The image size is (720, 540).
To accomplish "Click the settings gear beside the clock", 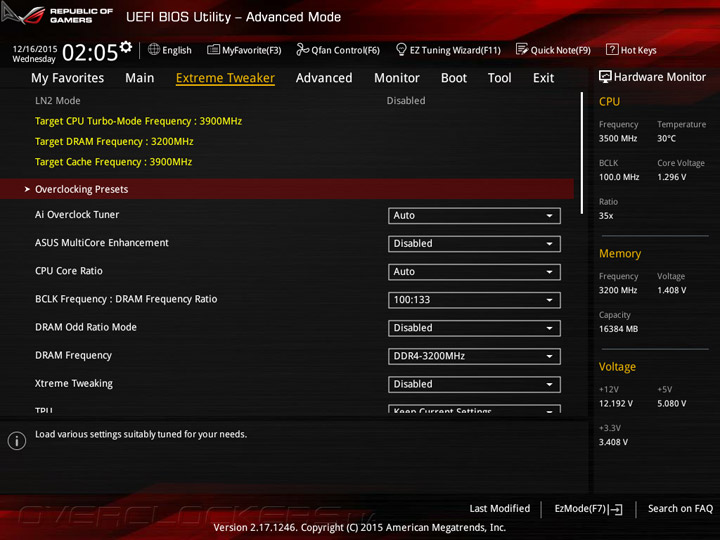I will click(x=125, y=46).
